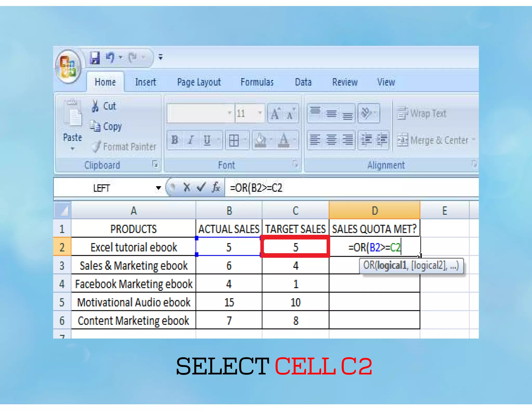Click the Save icon in quick access toolbar
Image resolution: width=532 pixels, height=411 pixels.
click(x=95, y=58)
